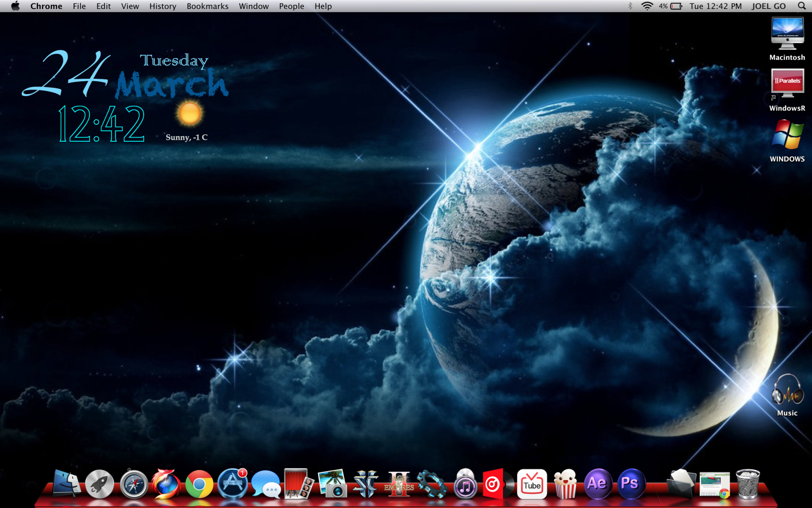Open the App Store dock icon
The image size is (812, 508).
232,483
